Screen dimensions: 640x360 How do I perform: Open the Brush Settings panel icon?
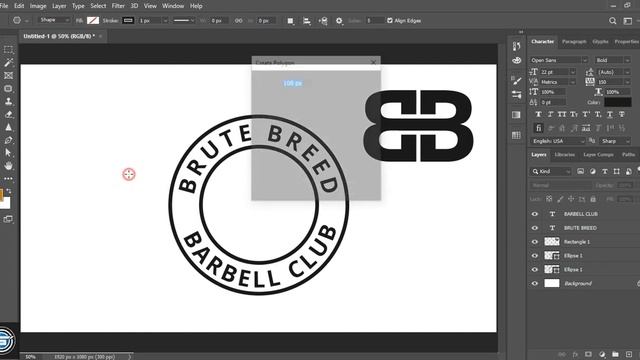[x=516, y=81]
